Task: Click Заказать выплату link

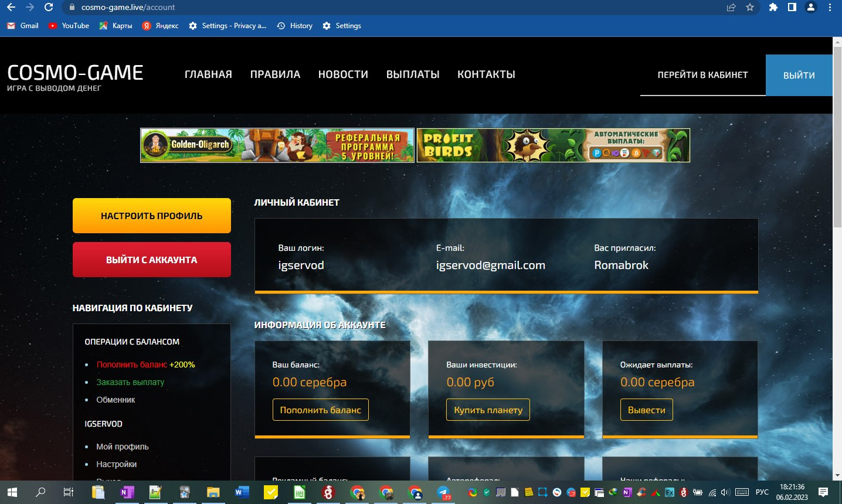Action: (x=130, y=382)
